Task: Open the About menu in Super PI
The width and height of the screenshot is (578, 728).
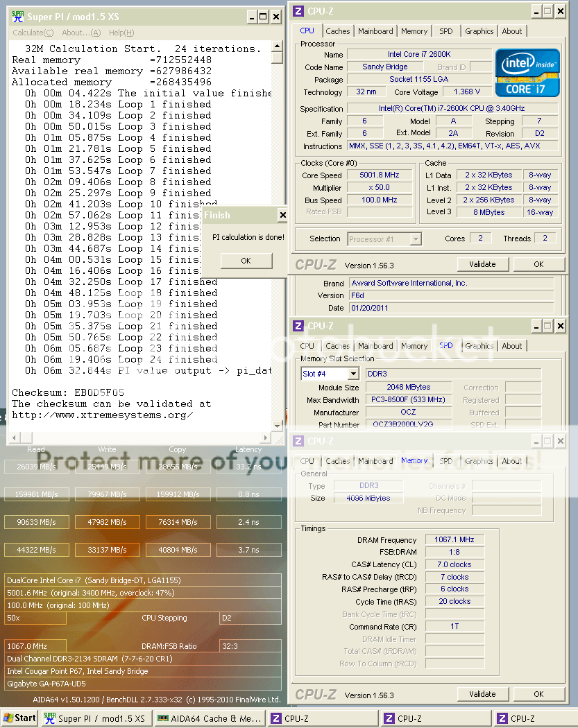Action: coord(81,33)
